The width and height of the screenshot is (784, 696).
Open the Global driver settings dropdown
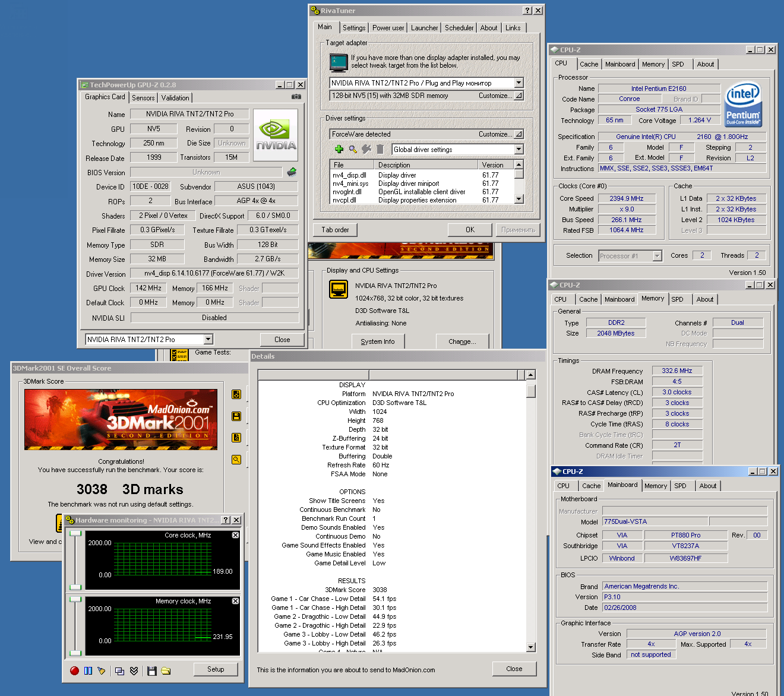(519, 150)
